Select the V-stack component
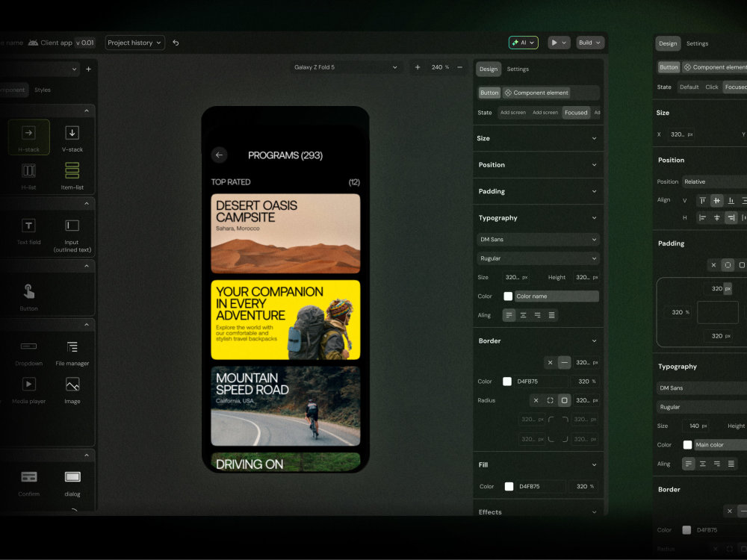The image size is (747, 560). coord(72,137)
